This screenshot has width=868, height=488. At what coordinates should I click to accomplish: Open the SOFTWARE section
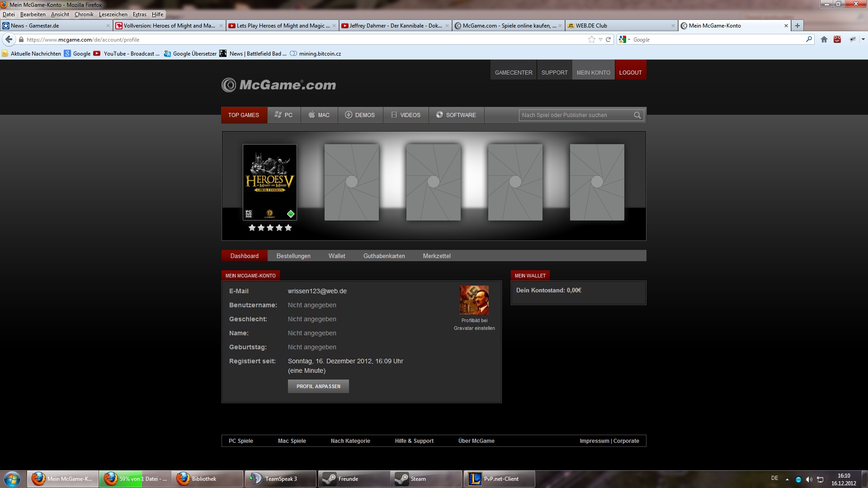(456, 115)
